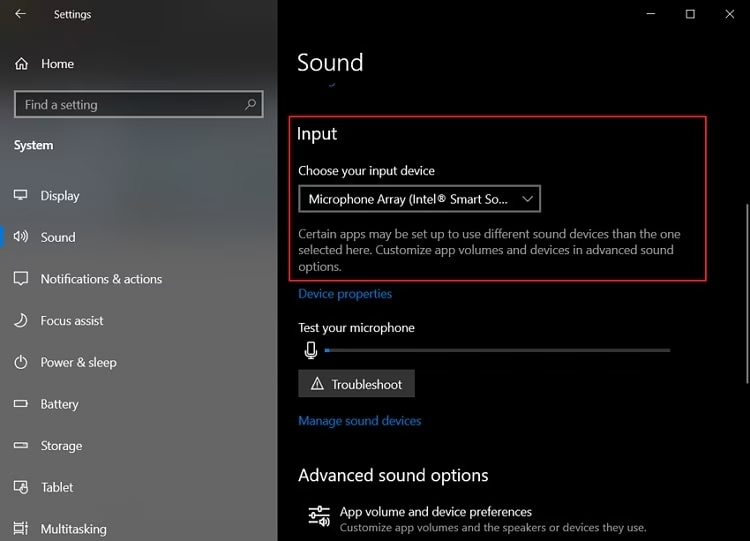Open the Sound settings page
This screenshot has width=750, height=541.
tap(58, 238)
